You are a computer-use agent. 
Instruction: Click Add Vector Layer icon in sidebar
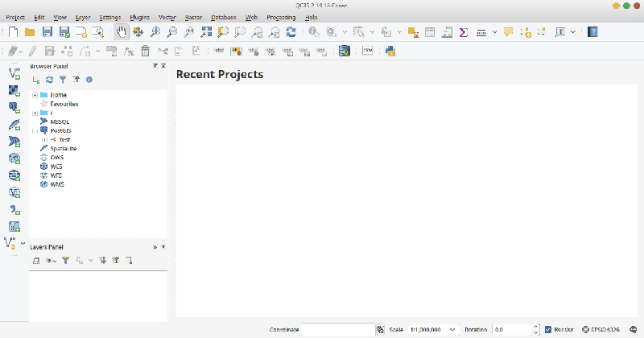pyautogui.click(x=14, y=73)
